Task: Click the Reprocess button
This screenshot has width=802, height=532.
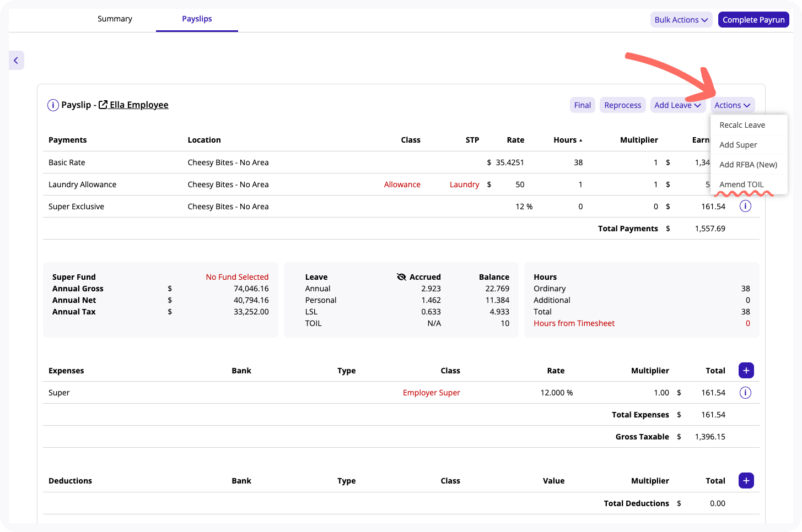Action: [623, 105]
